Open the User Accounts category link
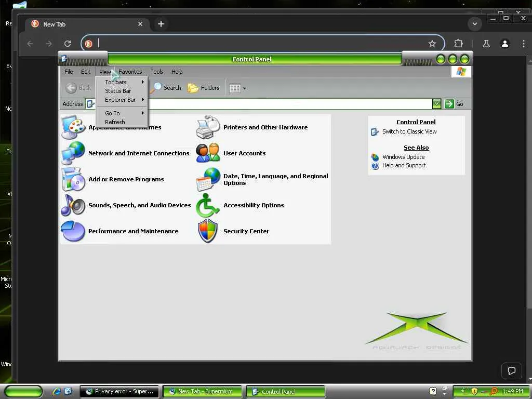 click(244, 153)
